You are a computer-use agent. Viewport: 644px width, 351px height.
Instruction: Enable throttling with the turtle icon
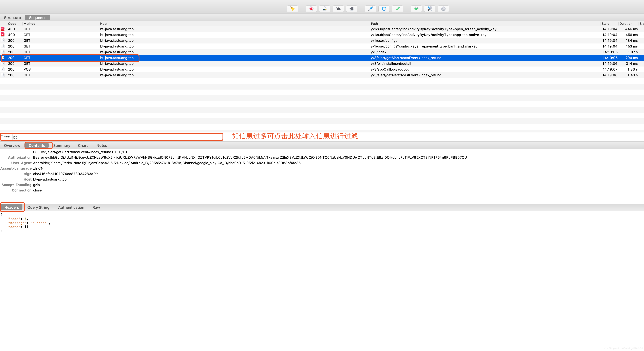point(338,9)
